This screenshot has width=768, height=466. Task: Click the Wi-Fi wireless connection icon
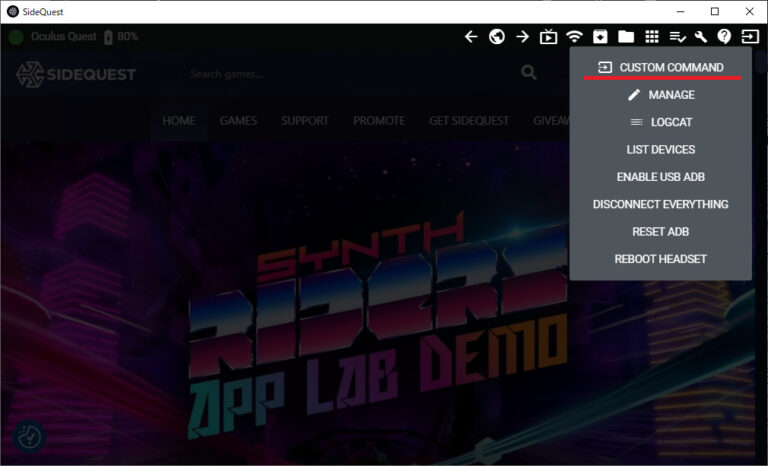(x=574, y=37)
